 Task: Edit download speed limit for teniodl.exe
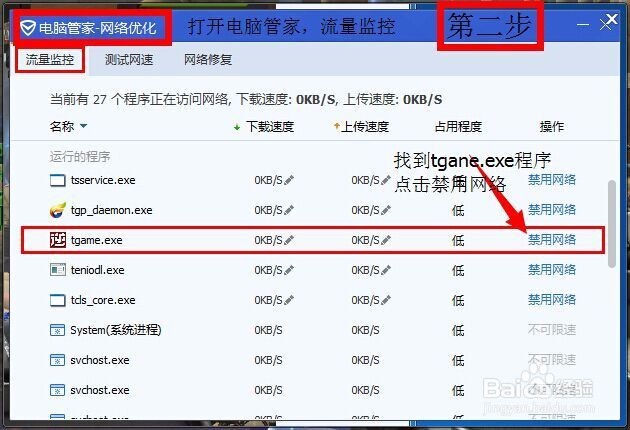[x=289, y=270]
